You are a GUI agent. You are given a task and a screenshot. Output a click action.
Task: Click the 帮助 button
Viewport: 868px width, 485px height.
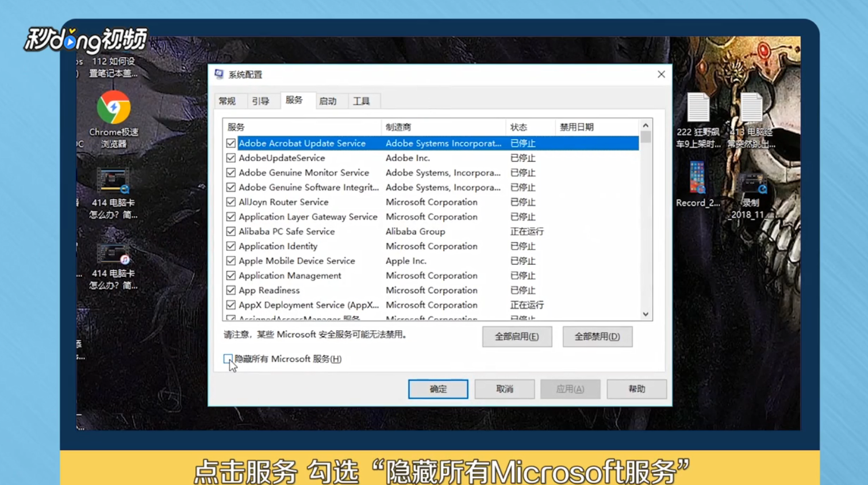tap(637, 389)
